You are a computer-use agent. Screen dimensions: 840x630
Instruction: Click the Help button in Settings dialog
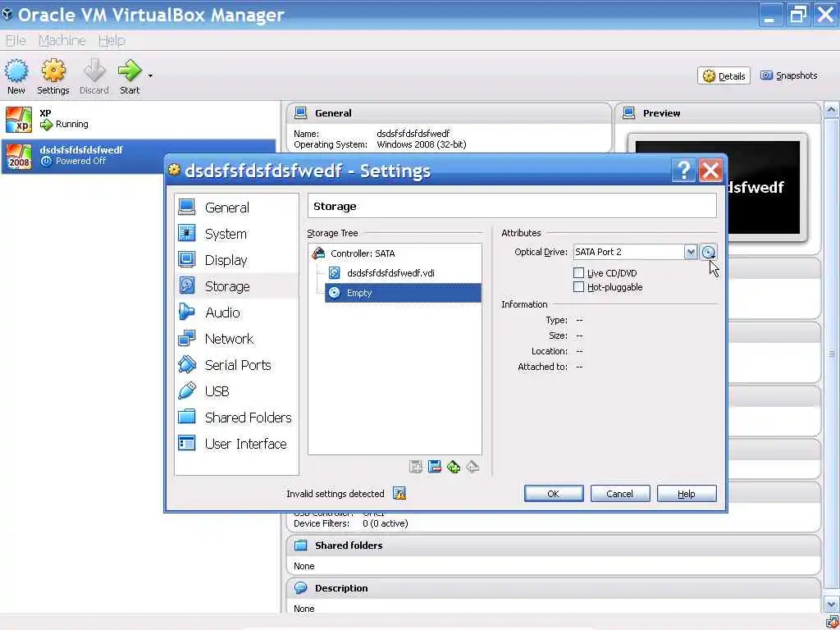click(687, 493)
